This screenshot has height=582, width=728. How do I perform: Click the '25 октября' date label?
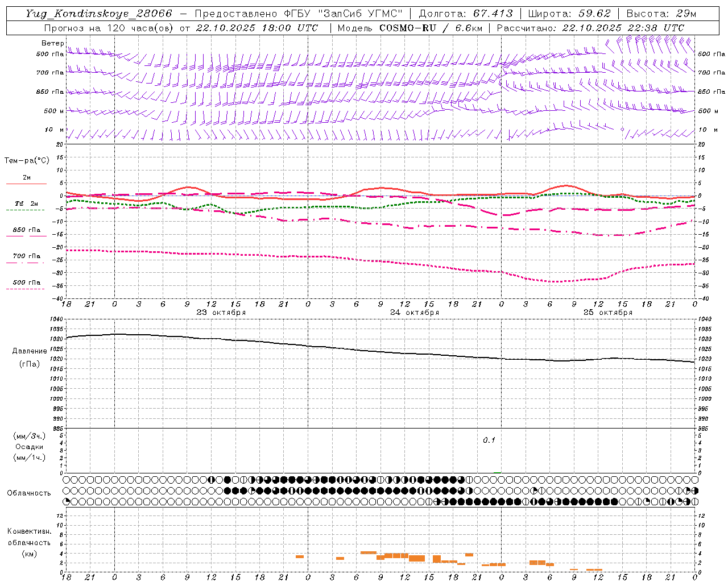tap(608, 313)
